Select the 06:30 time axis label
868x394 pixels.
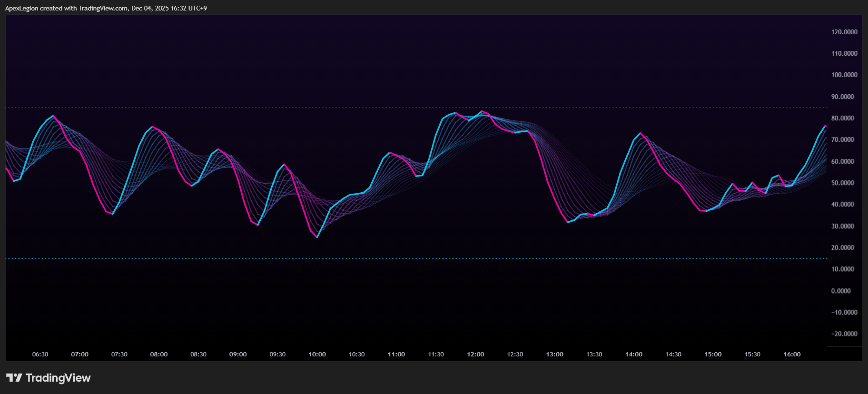tap(40, 354)
